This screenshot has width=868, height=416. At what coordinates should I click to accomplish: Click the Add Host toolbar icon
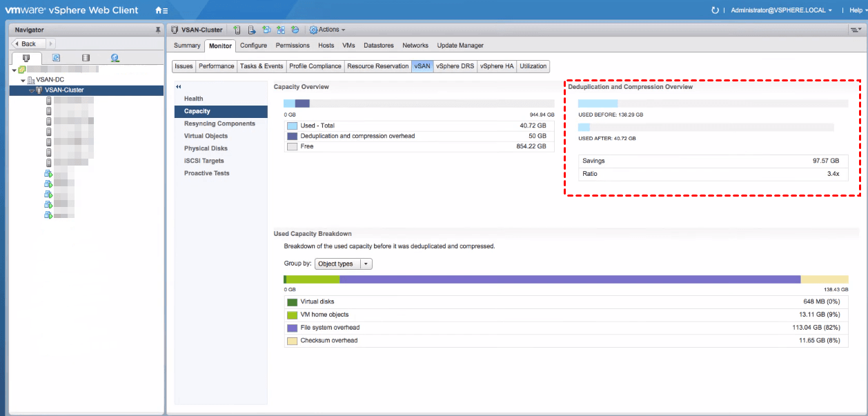(237, 30)
